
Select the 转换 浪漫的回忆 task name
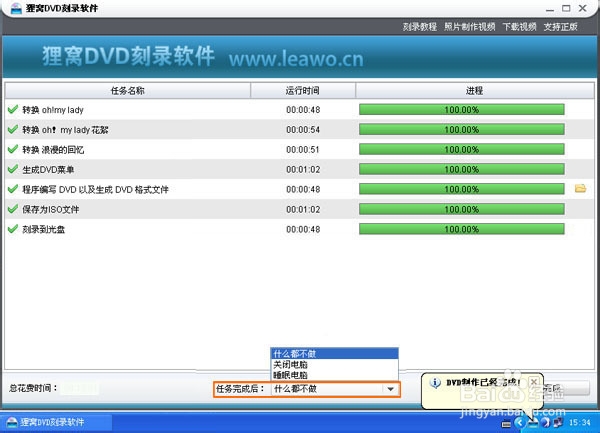tap(53, 150)
